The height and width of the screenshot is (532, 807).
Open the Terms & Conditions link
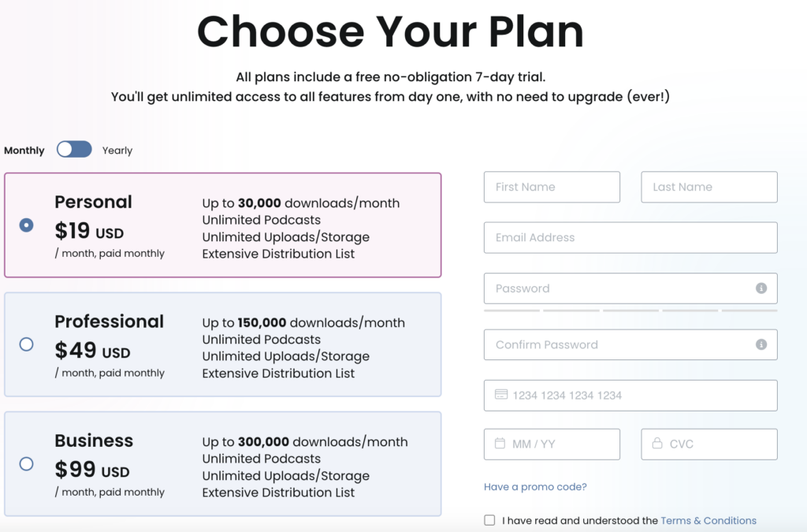click(x=708, y=520)
